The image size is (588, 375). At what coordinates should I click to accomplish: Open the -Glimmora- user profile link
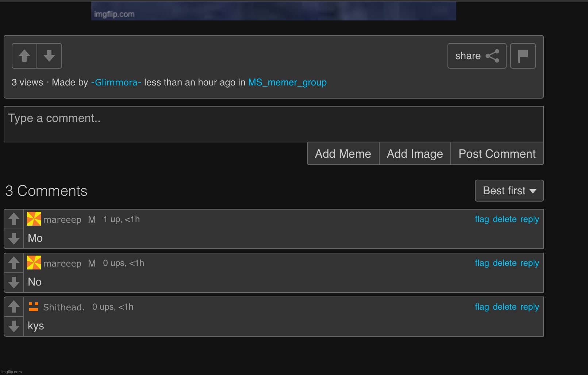click(116, 83)
